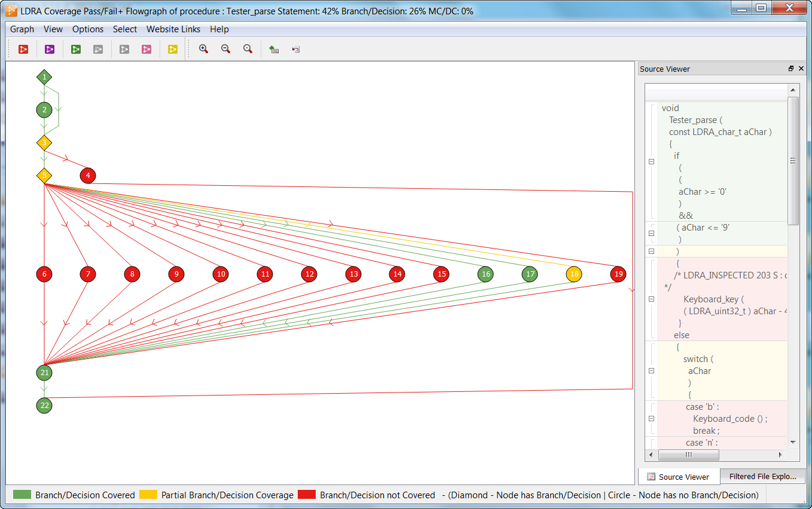
Task: Click the purple flowgraph toolbar icon
Action: (x=50, y=50)
